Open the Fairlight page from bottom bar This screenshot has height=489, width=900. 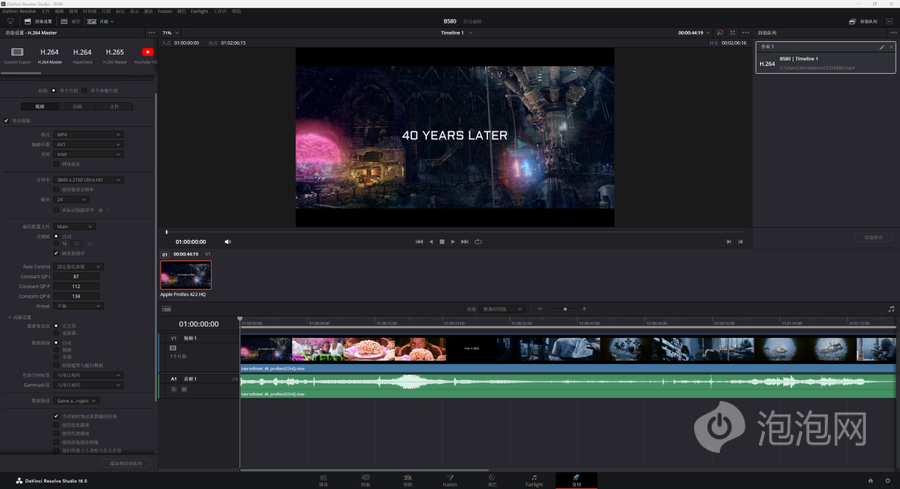coord(534,480)
